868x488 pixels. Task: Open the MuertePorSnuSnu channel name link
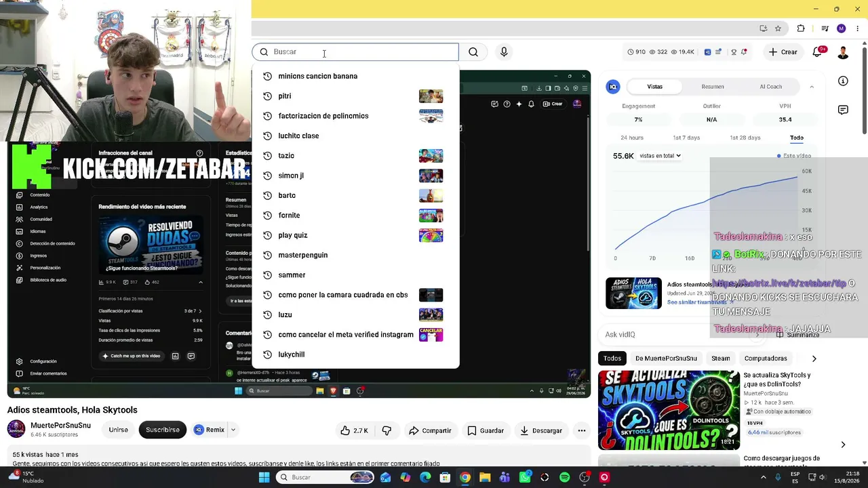(x=60, y=426)
